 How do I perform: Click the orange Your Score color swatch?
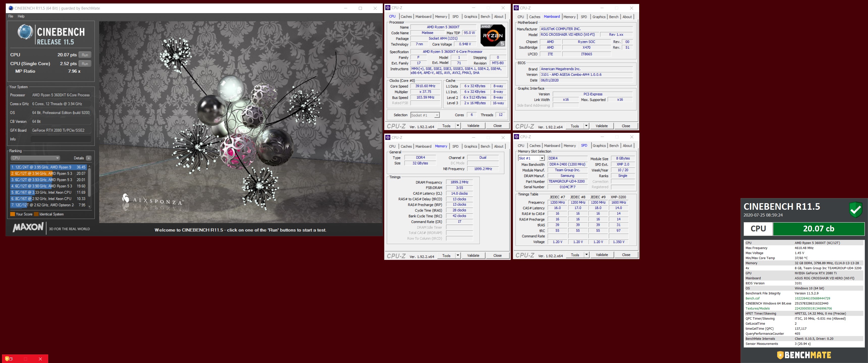pos(12,214)
